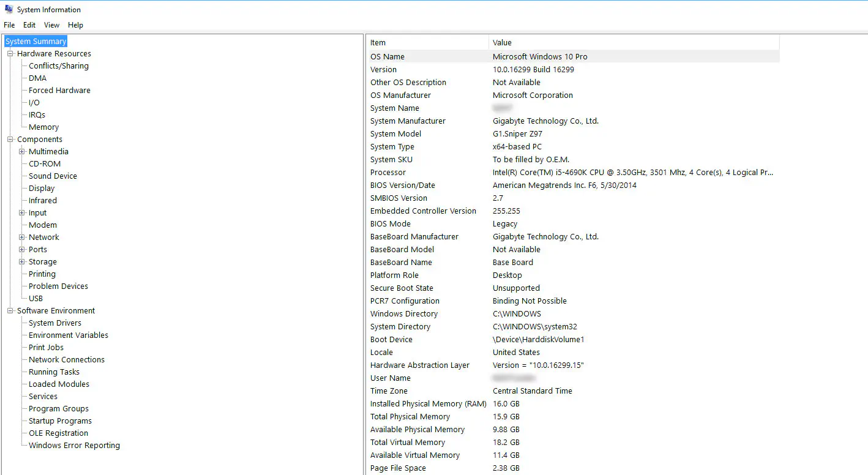Expand the Multimedia node
The image size is (868, 475).
[22, 151]
